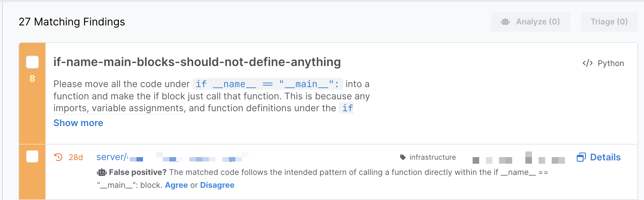
Task: Agree with the false positive assessment
Action: (176, 185)
